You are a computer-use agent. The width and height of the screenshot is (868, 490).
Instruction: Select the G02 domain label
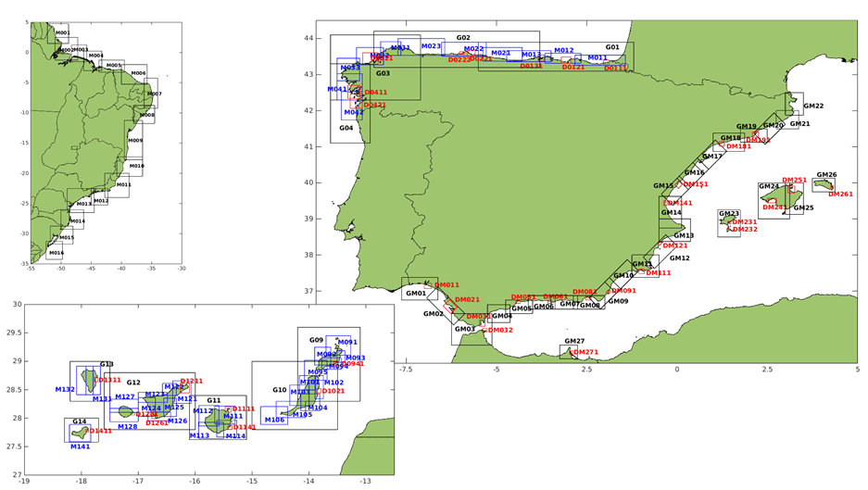point(462,38)
